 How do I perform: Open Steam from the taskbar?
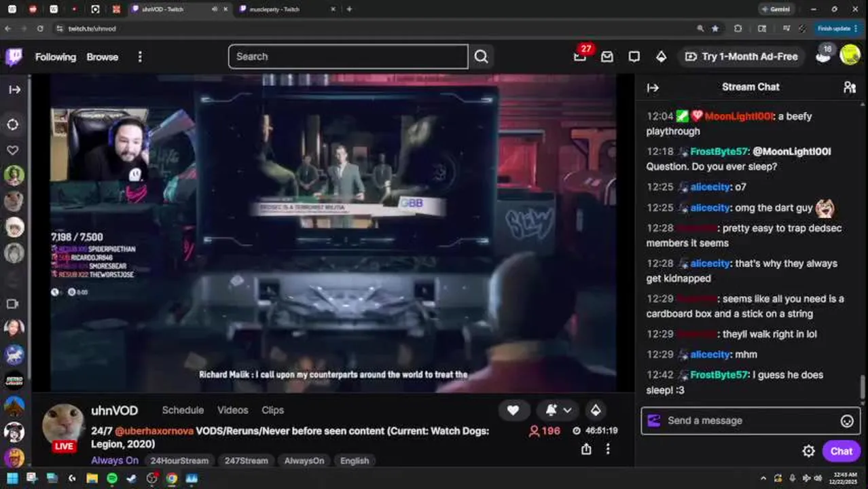click(x=132, y=478)
